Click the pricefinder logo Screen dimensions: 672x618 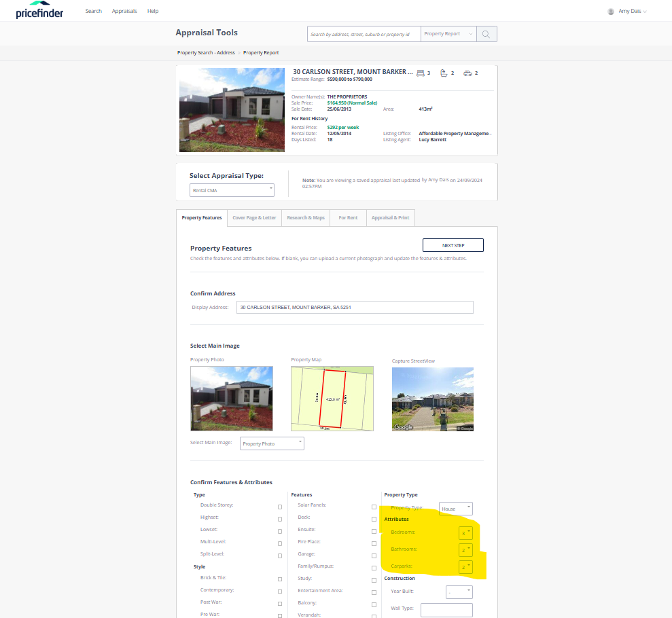pos(39,11)
